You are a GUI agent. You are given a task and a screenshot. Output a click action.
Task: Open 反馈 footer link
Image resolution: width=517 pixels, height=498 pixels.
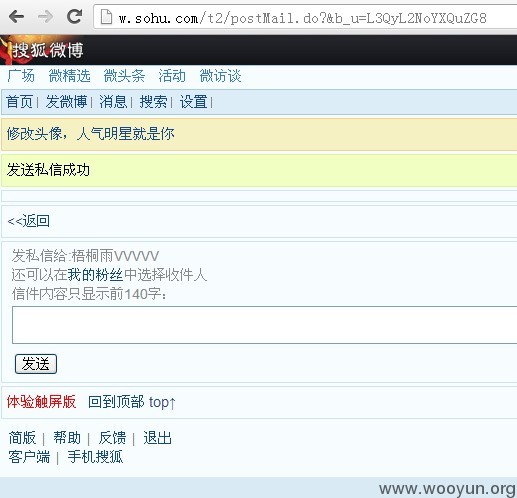tap(112, 438)
